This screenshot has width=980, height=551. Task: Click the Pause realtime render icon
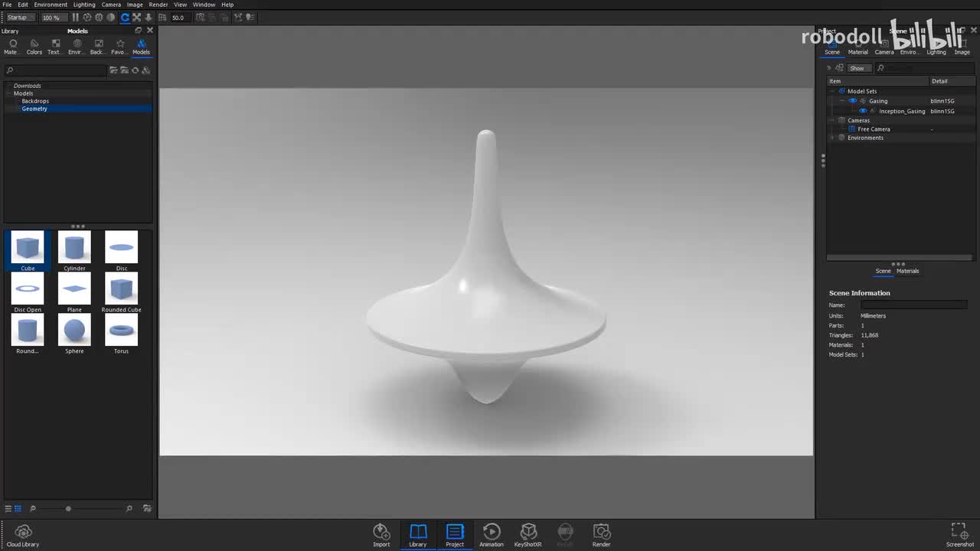pos(75,17)
